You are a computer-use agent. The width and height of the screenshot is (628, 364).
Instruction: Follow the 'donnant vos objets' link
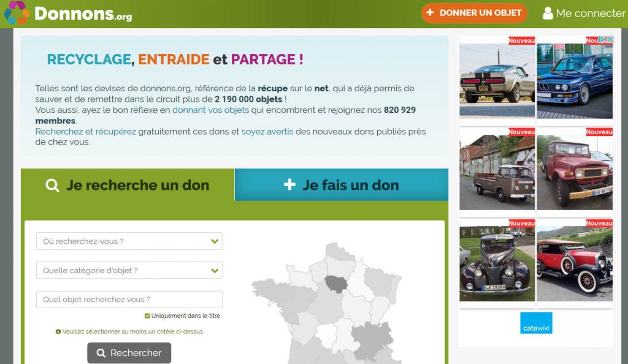click(211, 110)
